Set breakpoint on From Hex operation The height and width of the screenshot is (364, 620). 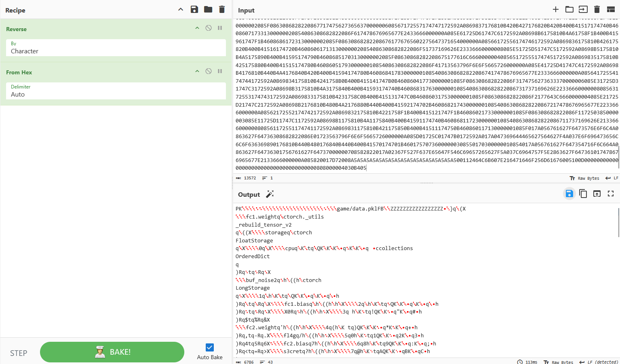coord(220,71)
